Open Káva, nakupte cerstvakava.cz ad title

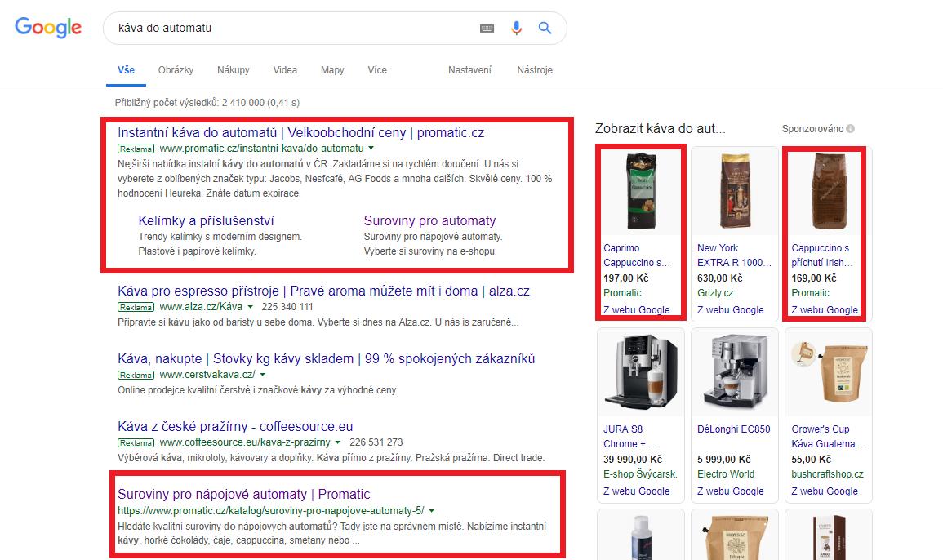coord(326,359)
